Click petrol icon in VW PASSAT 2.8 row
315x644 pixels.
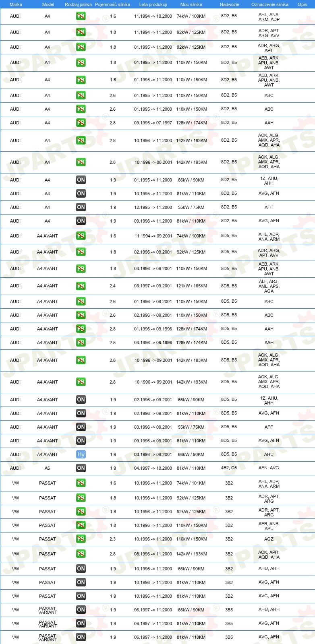coord(81,554)
